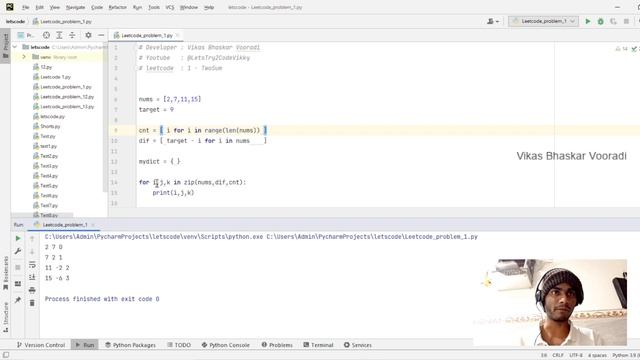Collapse the letscode root folder
Screen dimensions: 640x360
(15, 47)
